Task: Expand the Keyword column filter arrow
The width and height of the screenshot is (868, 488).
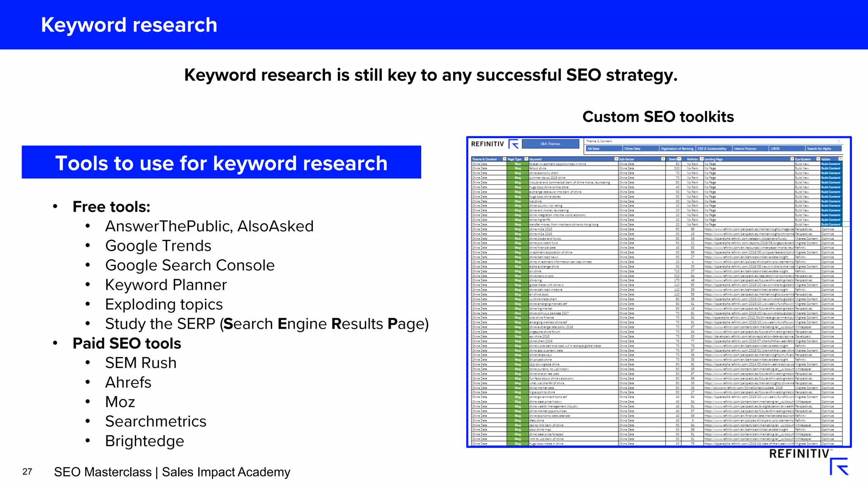Action: click(x=616, y=159)
